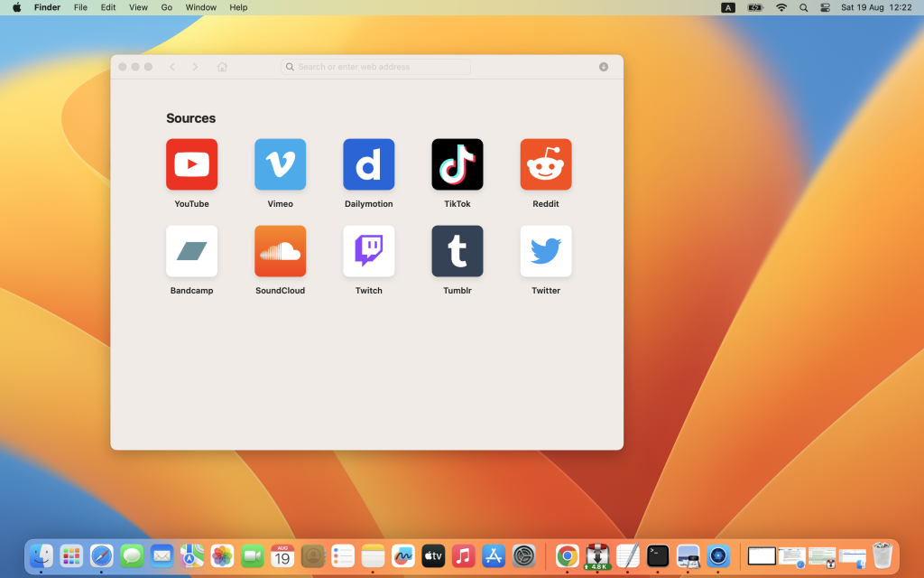Open the Finder menu

pos(47,7)
